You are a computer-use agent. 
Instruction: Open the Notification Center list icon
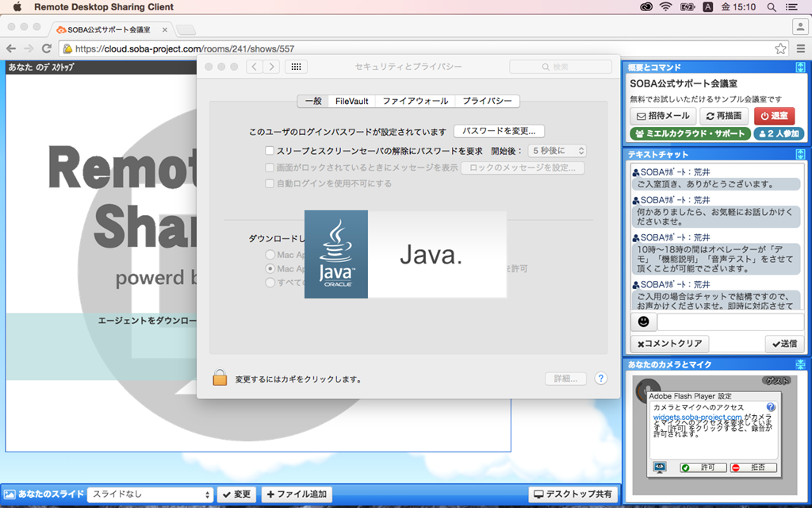coord(792,6)
